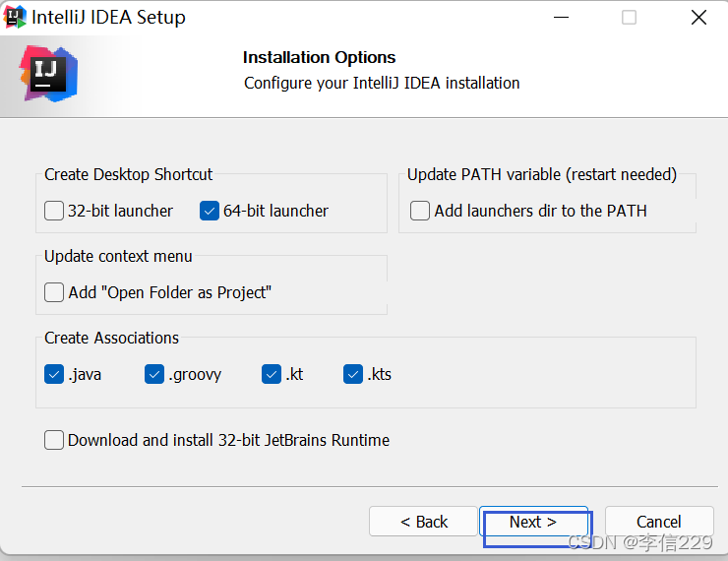Cancel the IntelliJ IDEA setup
Screen dimensions: 728x561
pyautogui.click(x=659, y=522)
